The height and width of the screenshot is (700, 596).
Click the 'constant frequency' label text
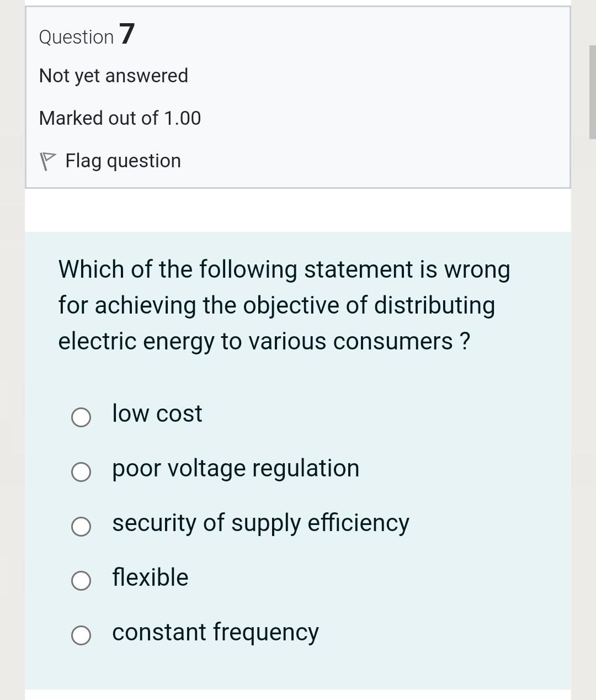click(x=215, y=632)
